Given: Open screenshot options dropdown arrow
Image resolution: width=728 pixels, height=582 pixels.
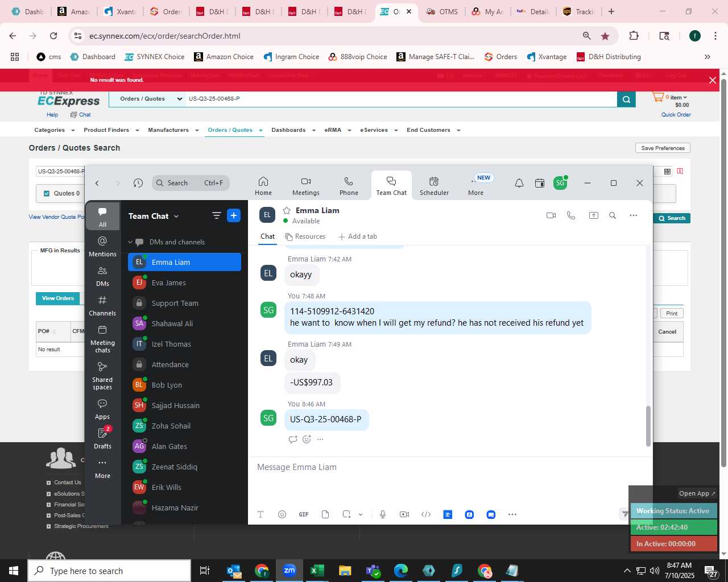Looking at the screenshot, I should click(x=361, y=514).
